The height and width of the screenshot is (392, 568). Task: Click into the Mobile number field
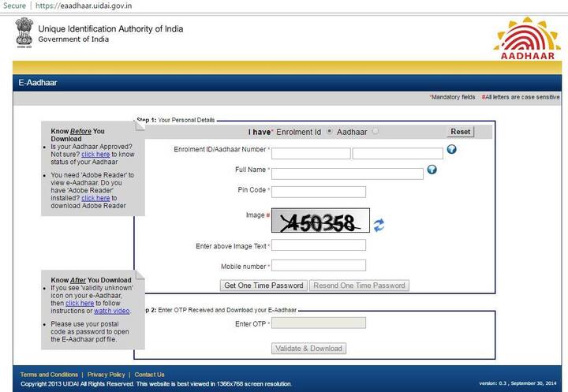(319, 265)
